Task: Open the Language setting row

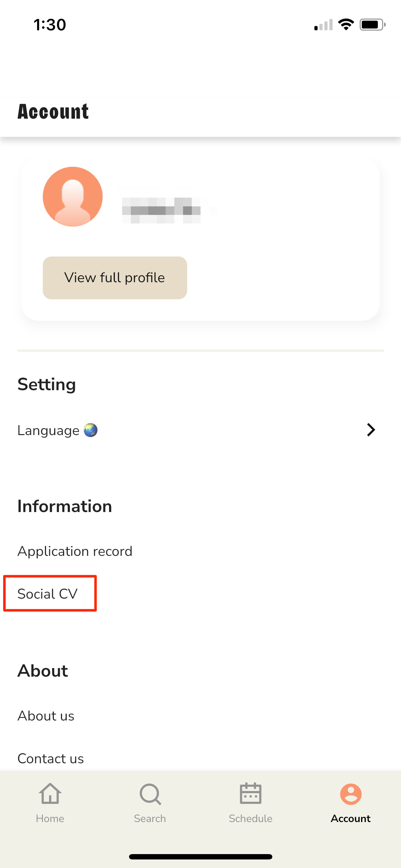Action: pyautogui.click(x=200, y=430)
